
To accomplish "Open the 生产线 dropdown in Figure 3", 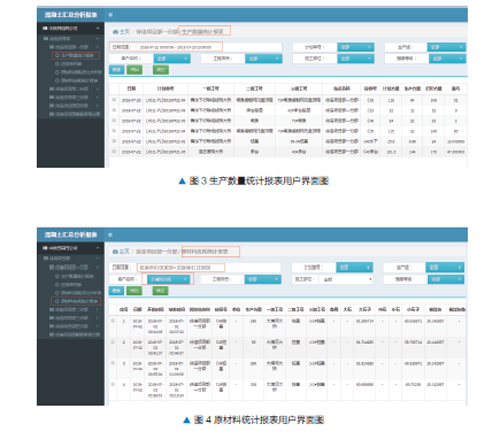I will (446, 47).
